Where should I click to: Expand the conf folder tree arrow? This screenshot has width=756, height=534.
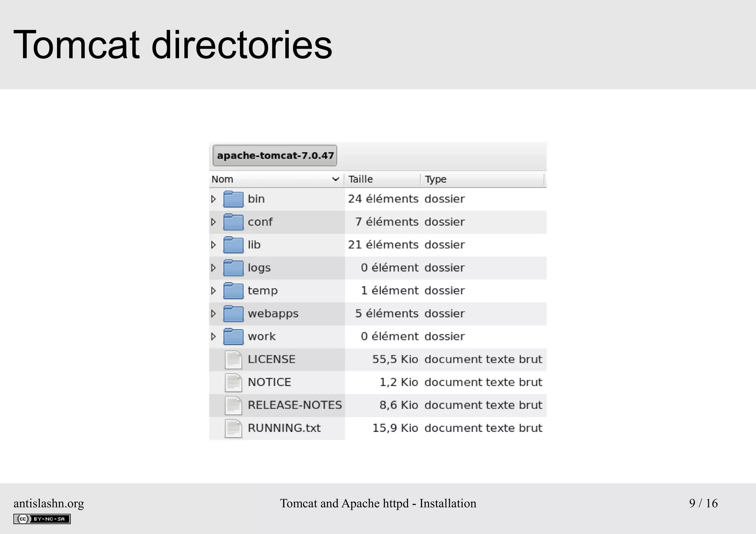pyautogui.click(x=213, y=222)
